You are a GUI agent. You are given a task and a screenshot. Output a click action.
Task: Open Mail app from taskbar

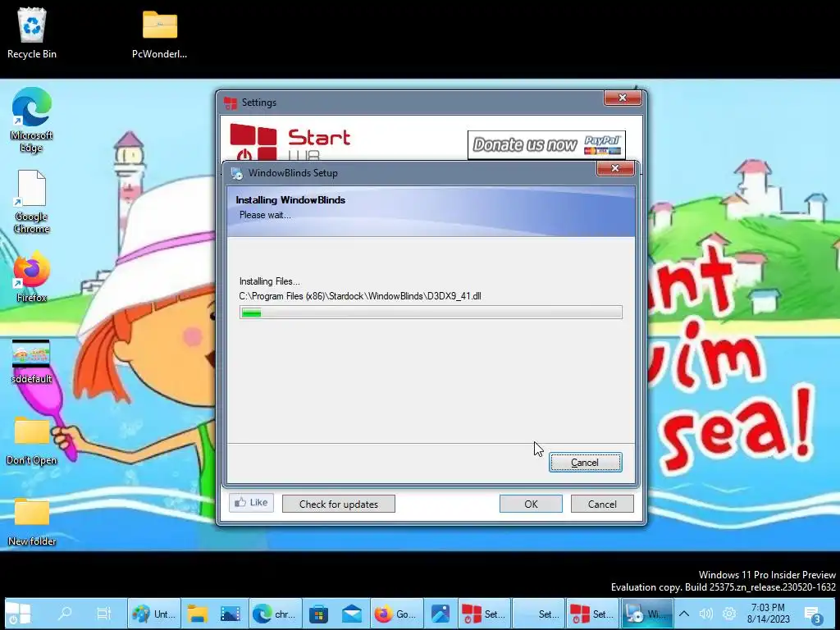point(352,614)
